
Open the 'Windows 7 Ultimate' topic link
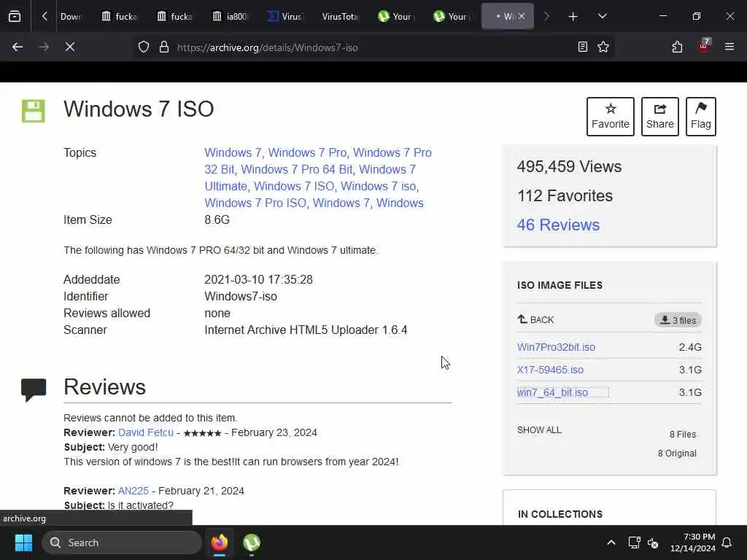point(310,178)
